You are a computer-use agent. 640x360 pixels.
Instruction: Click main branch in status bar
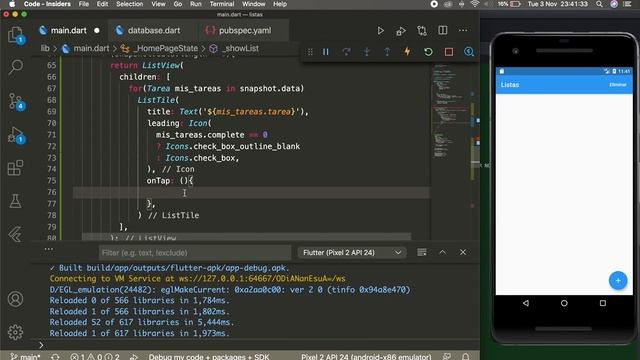(x=26, y=357)
